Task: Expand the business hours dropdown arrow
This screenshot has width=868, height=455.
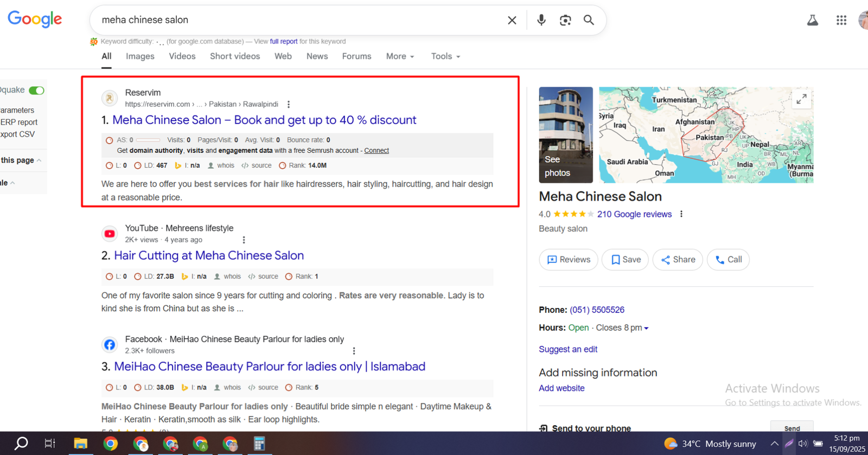Action: 646,328
